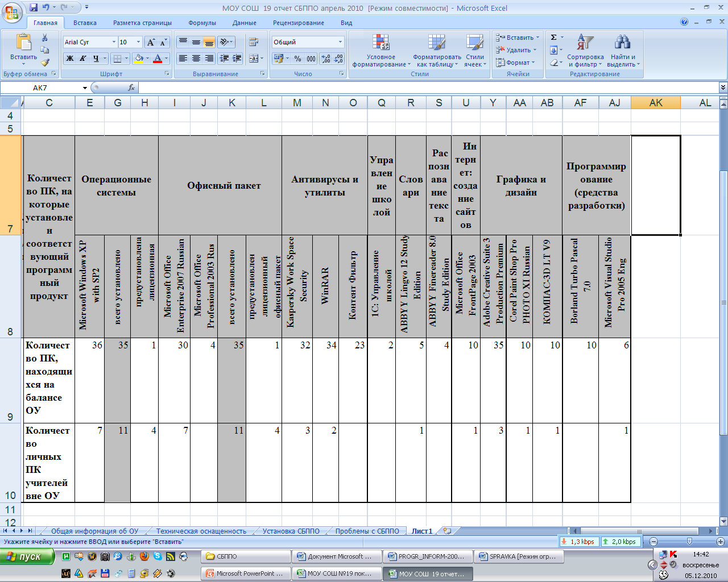Increase decimal places
Image resolution: width=728 pixels, height=582 pixels.
pyautogui.click(x=326, y=58)
